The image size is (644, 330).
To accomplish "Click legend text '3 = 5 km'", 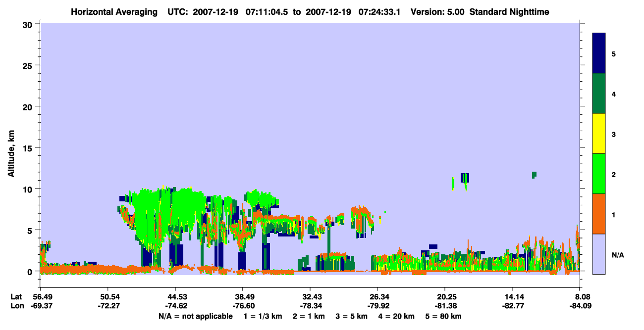I will 352,316.
